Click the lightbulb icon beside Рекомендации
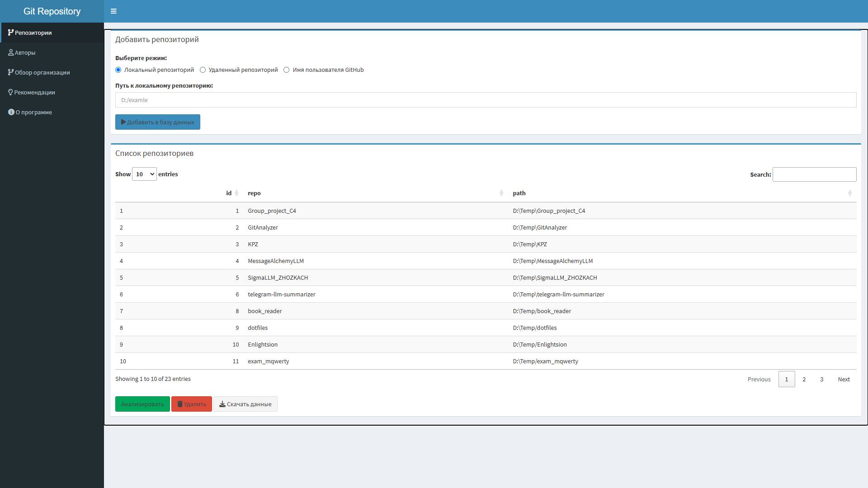868x488 pixels. [x=10, y=92]
